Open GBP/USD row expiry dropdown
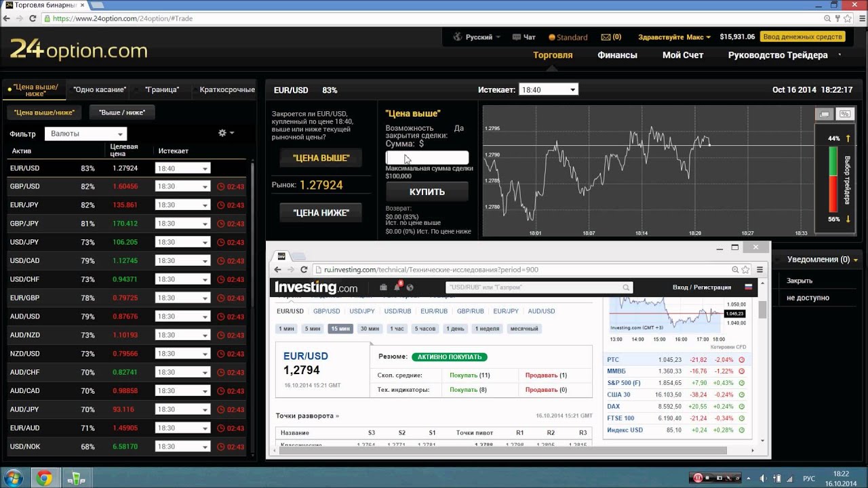Screen dimensions: 868x488 pyautogui.click(x=182, y=186)
